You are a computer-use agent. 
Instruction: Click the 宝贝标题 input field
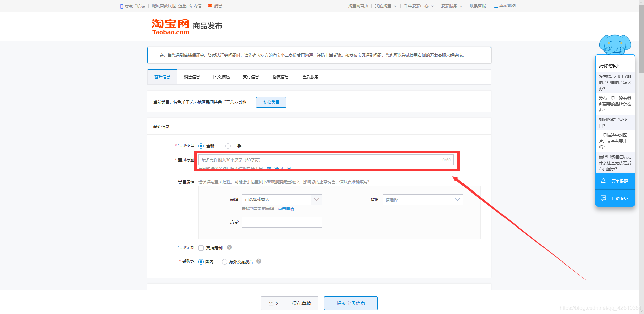326,160
